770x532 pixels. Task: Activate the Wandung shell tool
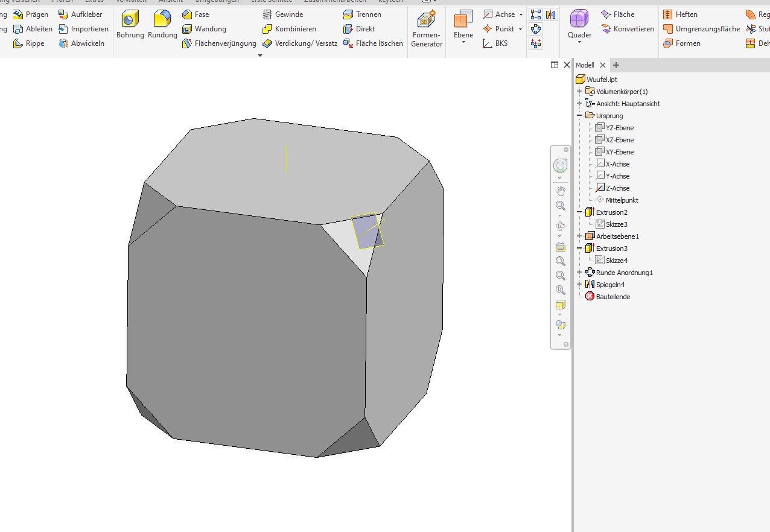pyautogui.click(x=204, y=29)
